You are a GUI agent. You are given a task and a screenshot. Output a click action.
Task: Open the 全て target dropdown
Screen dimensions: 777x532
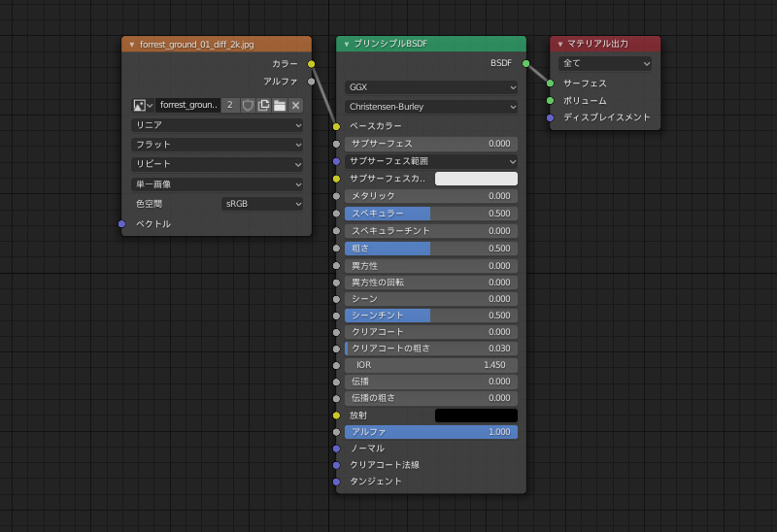coord(605,63)
